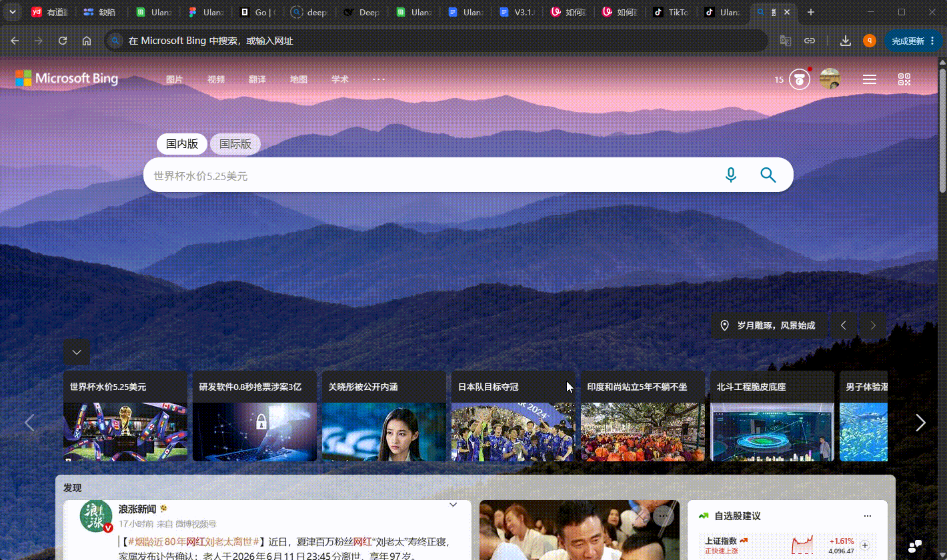Open the Bing rewards medal icon
This screenshot has height=560, width=947.
800,79
